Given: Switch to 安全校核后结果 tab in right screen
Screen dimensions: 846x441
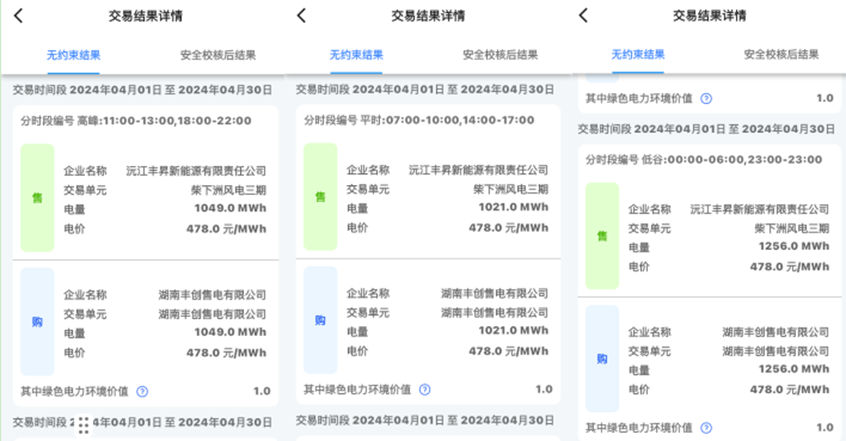Looking at the screenshot, I should tap(782, 55).
